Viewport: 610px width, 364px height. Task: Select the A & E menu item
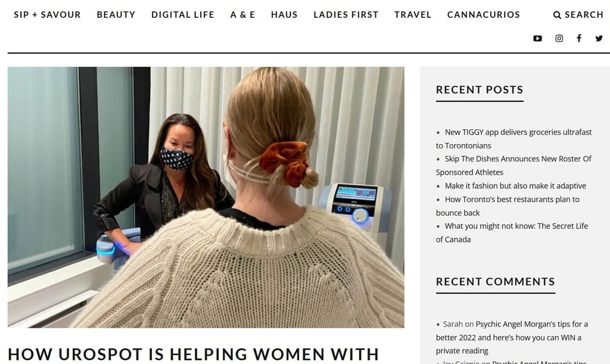[243, 15]
